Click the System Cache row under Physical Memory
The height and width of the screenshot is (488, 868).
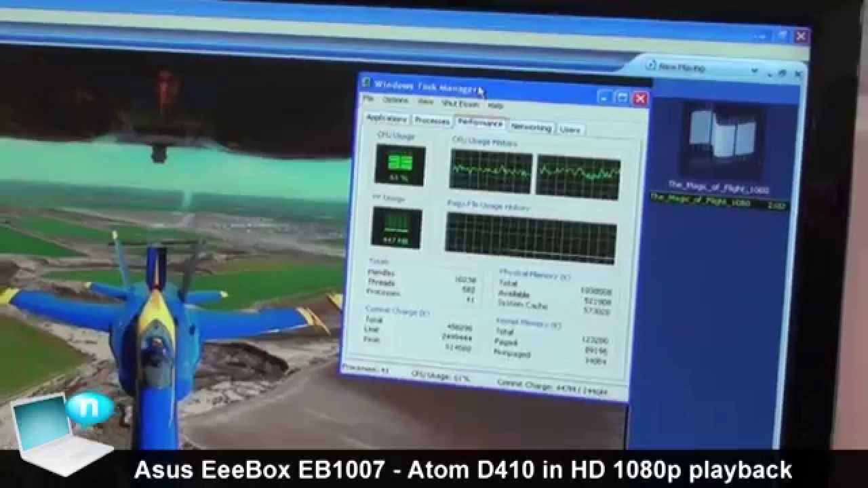555,307
